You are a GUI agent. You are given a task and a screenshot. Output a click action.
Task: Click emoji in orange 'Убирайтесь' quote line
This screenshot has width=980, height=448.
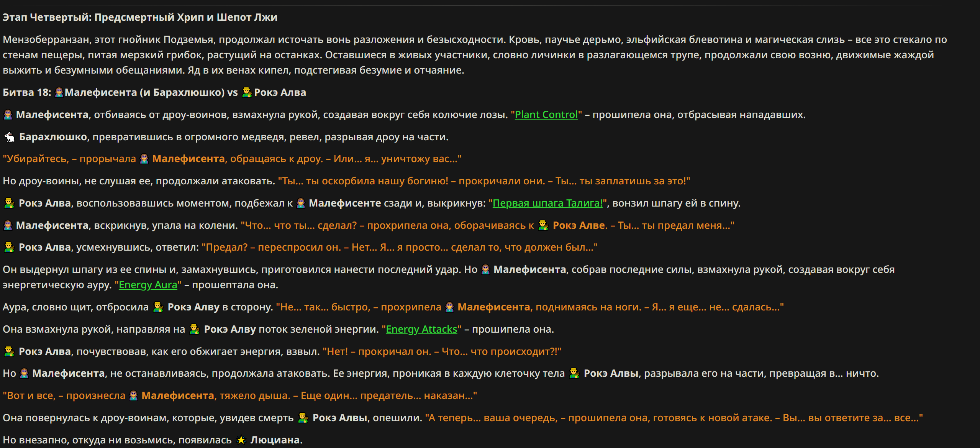coord(144,159)
